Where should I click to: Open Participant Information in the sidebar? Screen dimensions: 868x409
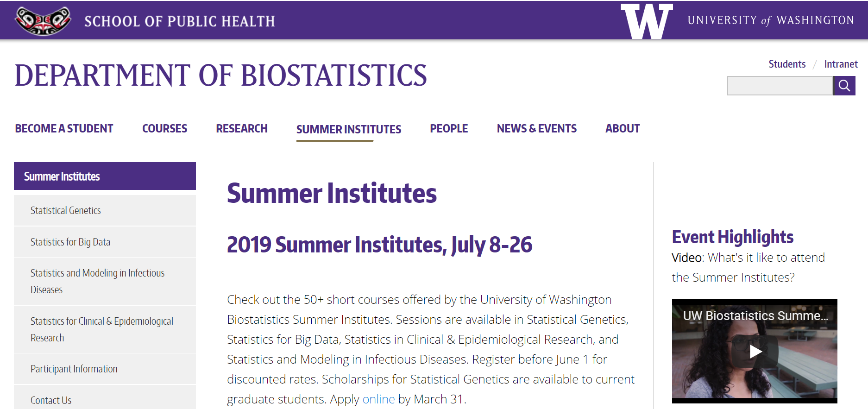pos(74,369)
